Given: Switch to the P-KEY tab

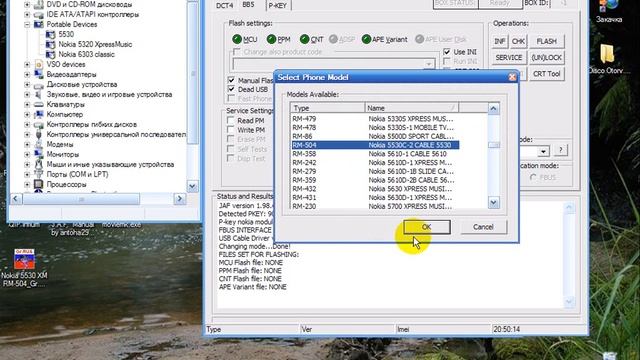Looking at the screenshot, I should coord(278,5).
